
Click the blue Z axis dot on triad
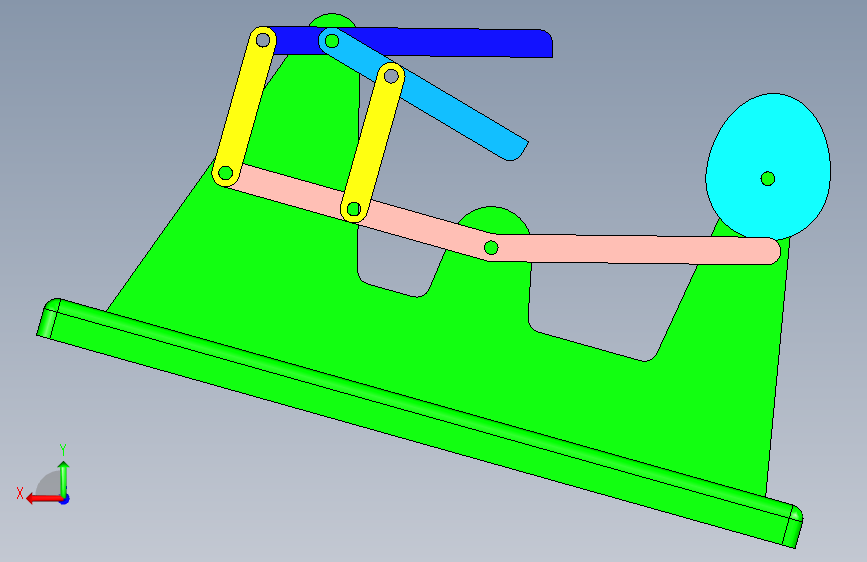(65, 499)
